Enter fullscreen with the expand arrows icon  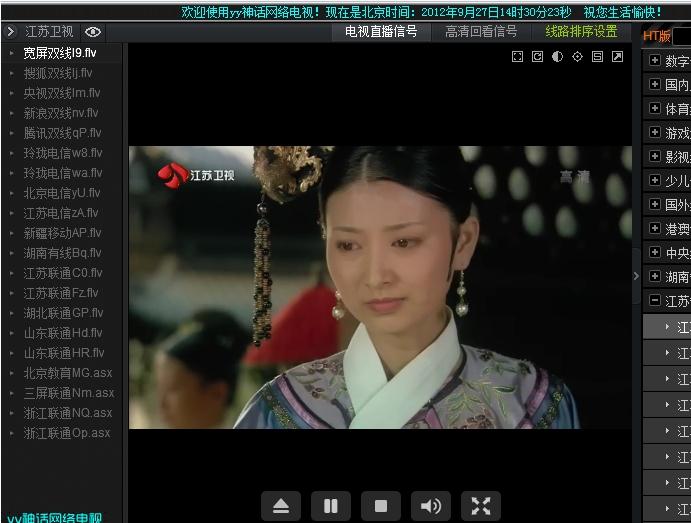(481, 506)
